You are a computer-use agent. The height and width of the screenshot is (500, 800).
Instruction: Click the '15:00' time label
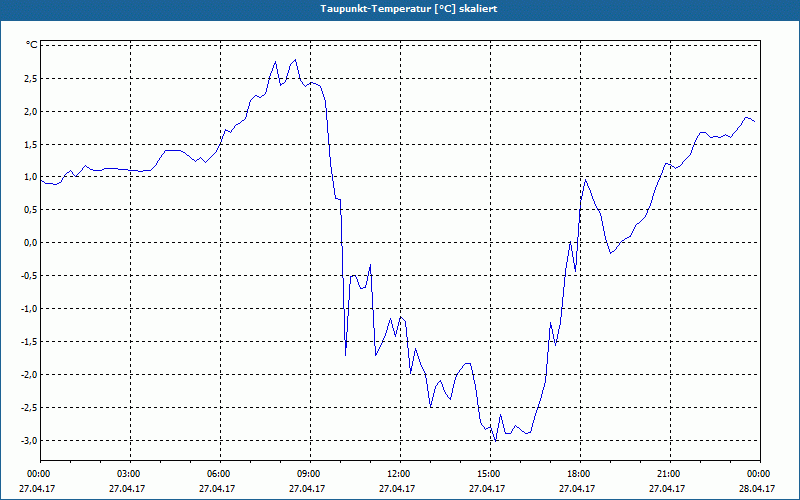click(x=490, y=474)
